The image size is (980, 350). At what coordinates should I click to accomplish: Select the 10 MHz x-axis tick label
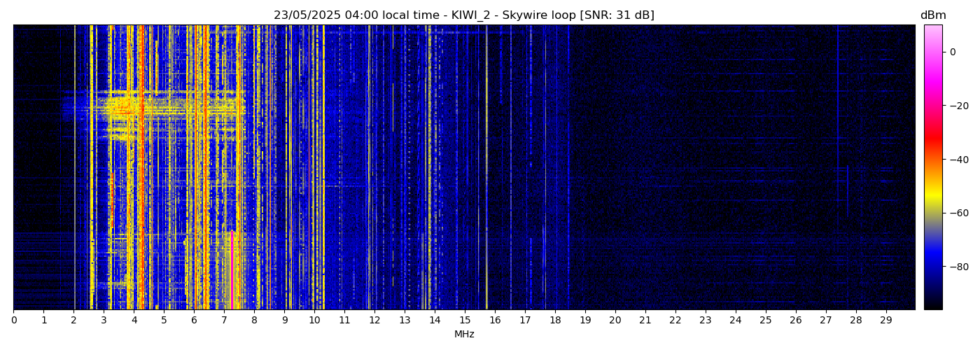314,321
